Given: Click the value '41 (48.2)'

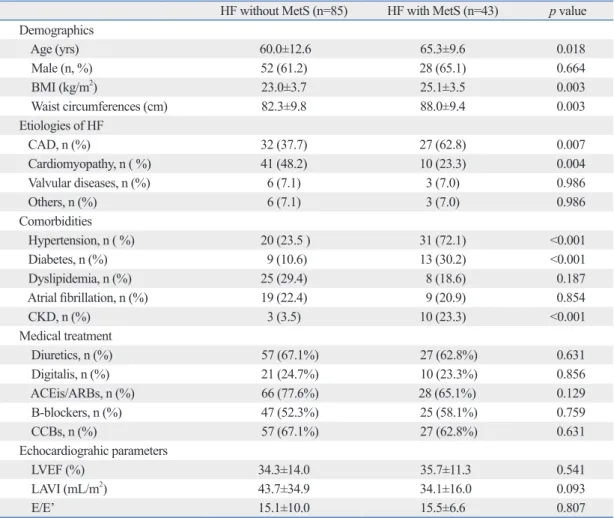Looking at the screenshot, I should [284, 164].
